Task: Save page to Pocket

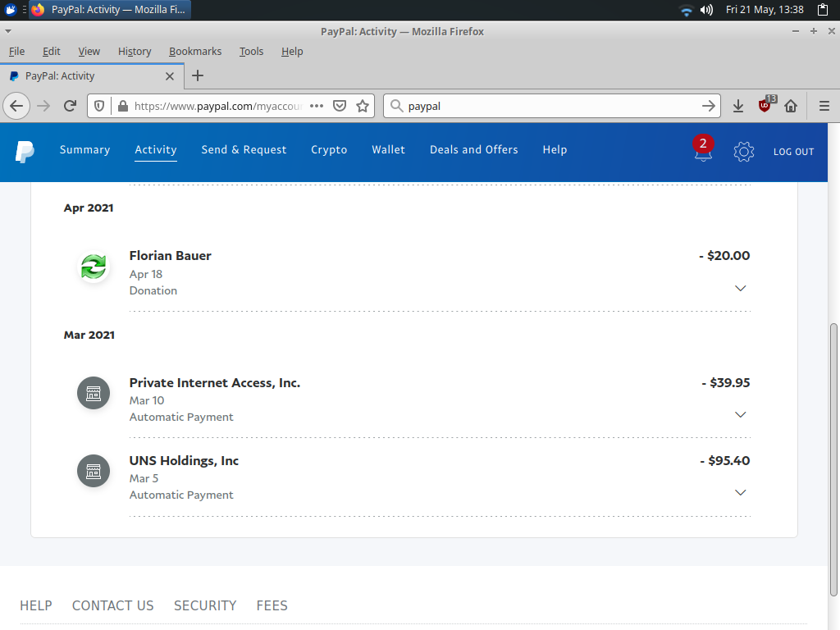Action: 340,106
